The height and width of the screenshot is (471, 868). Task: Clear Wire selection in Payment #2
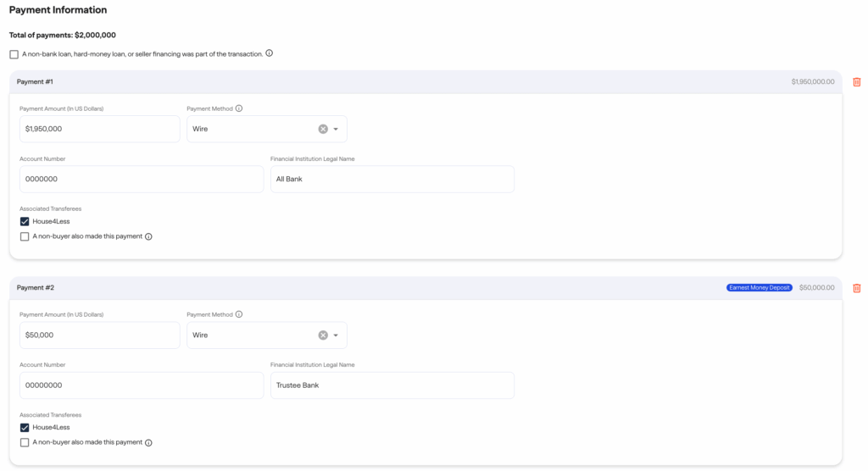click(x=323, y=335)
